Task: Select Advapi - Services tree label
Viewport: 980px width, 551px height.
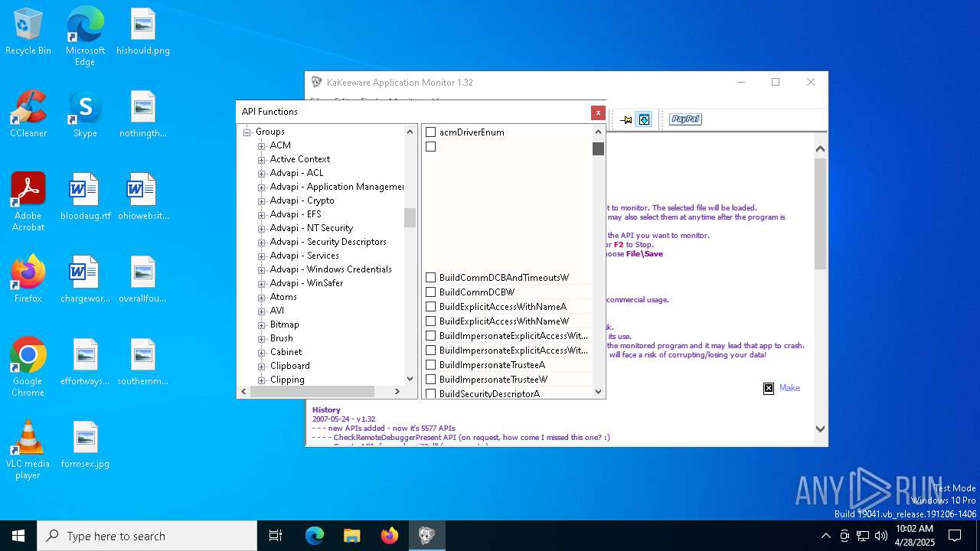Action: (304, 256)
